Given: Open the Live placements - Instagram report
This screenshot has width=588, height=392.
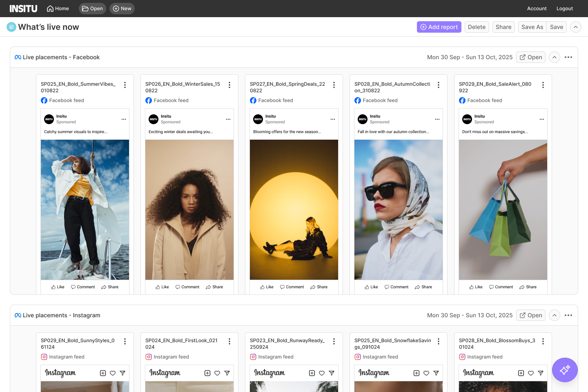Looking at the screenshot, I should click(x=531, y=315).
